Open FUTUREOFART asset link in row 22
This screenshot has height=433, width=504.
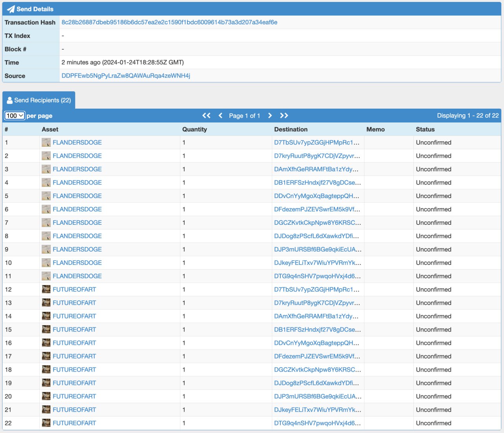click(x=74, y=424)
